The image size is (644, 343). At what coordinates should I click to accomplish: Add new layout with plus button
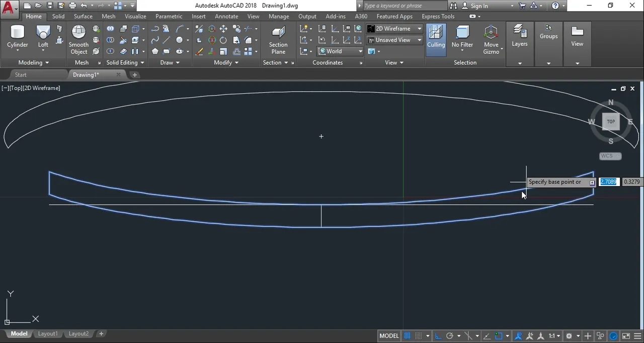101,333
